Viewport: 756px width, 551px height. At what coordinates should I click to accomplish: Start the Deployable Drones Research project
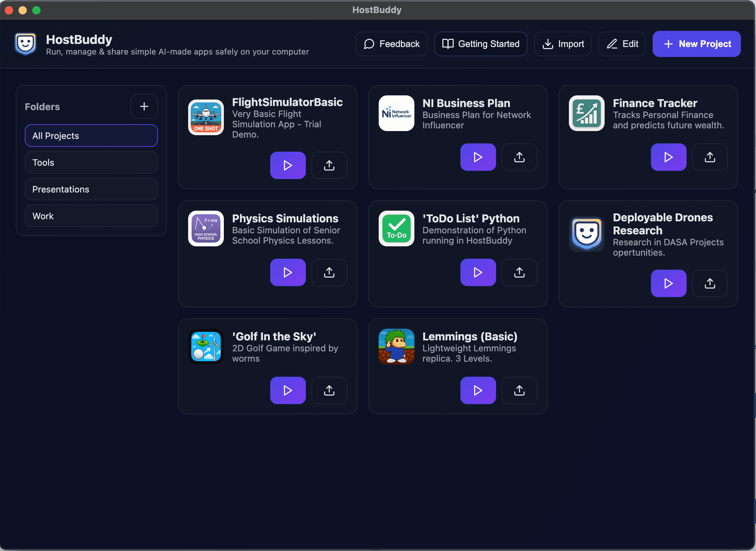click(x=668, y=283)
